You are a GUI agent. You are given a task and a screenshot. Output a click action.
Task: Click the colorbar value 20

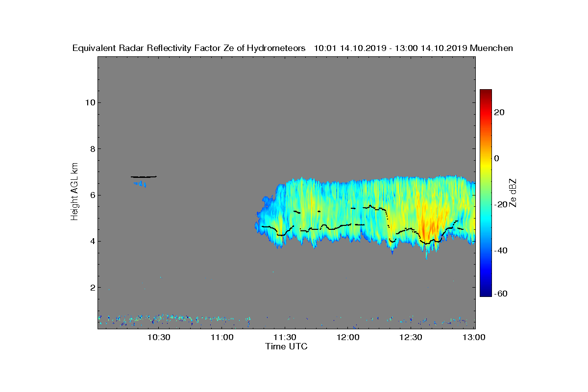tap(499, 112)
